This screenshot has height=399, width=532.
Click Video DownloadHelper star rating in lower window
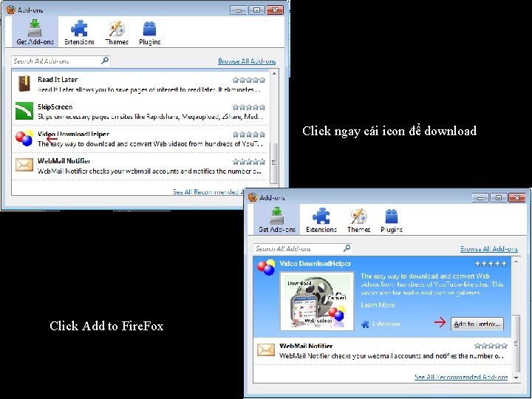(491, 264)
